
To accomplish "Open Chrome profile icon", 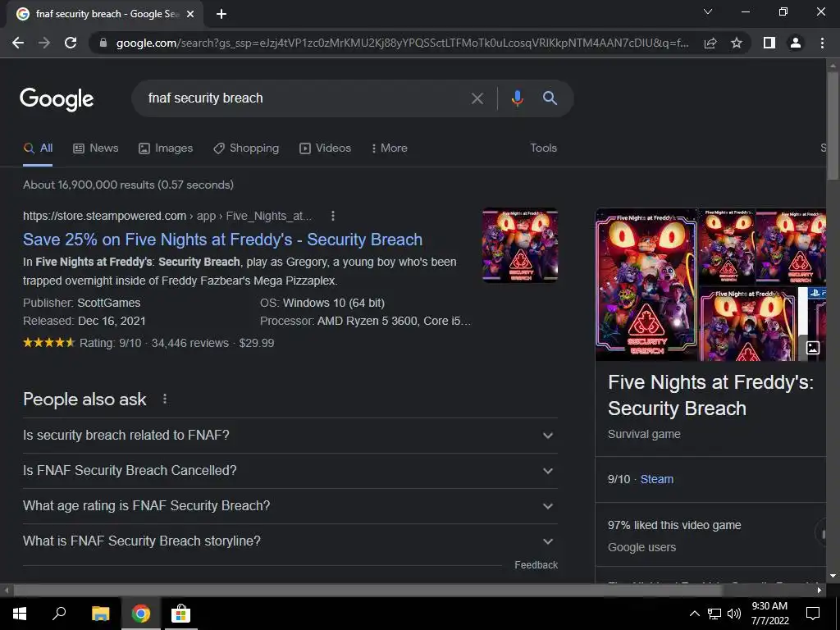I will [796, 43].
